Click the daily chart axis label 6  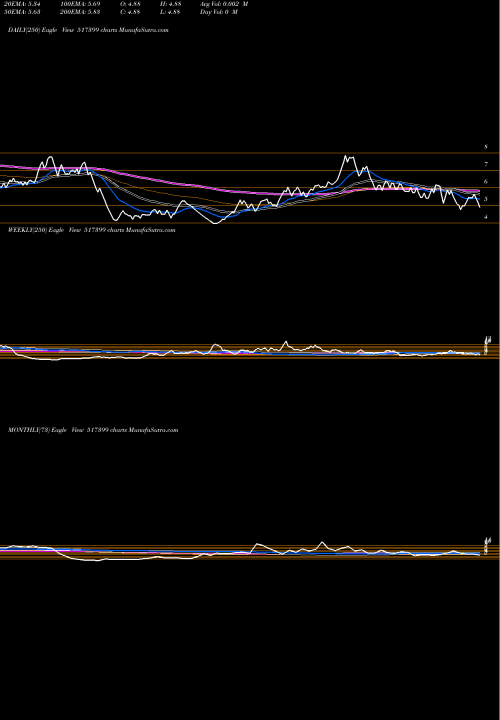(486, 181)
